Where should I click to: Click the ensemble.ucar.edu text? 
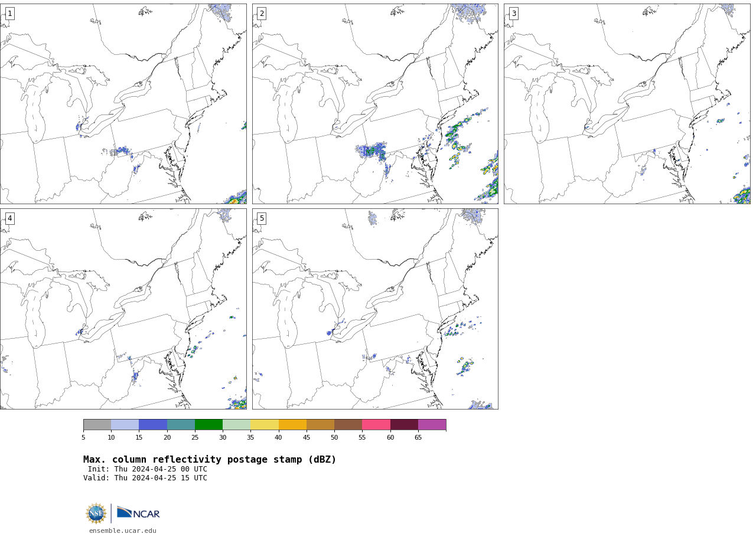[123, 531]
